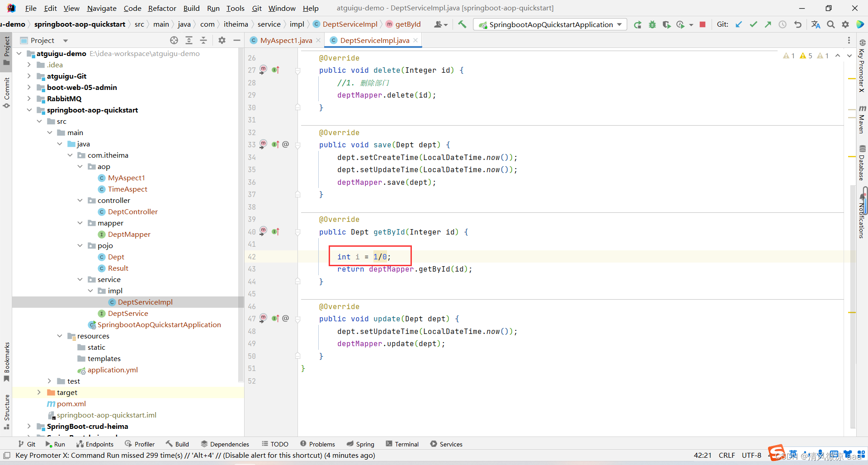Open the Dependencies tool window
This screenshot has width=868, height=465.
pyautogui.click(x=225, y=444)
